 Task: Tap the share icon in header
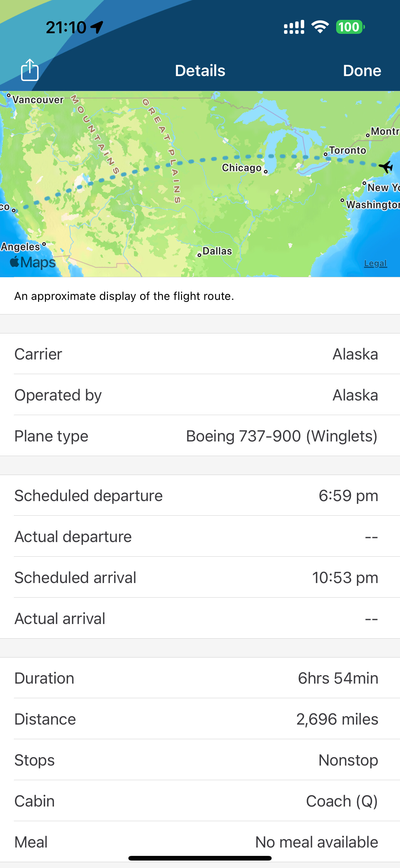coord(30,70)
